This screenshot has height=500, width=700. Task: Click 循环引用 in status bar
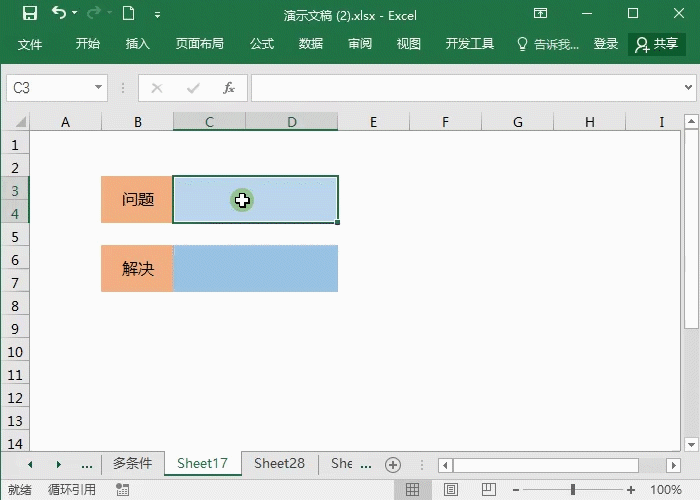click(71, 490)
